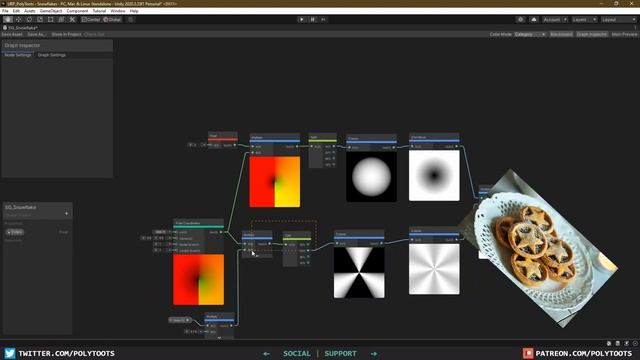640x360 pixels.
Task: Click the SOCIAL link in the banner
Action: coord(297,353)
